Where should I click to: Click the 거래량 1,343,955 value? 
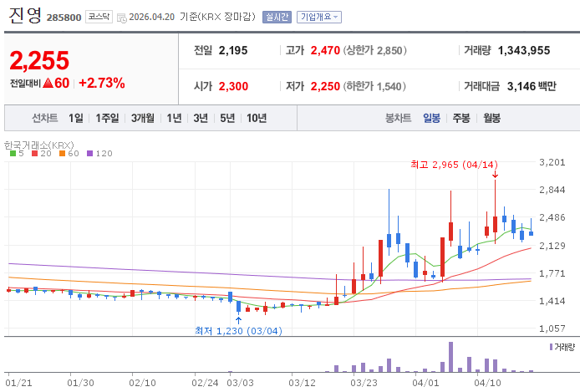[524, 50]
